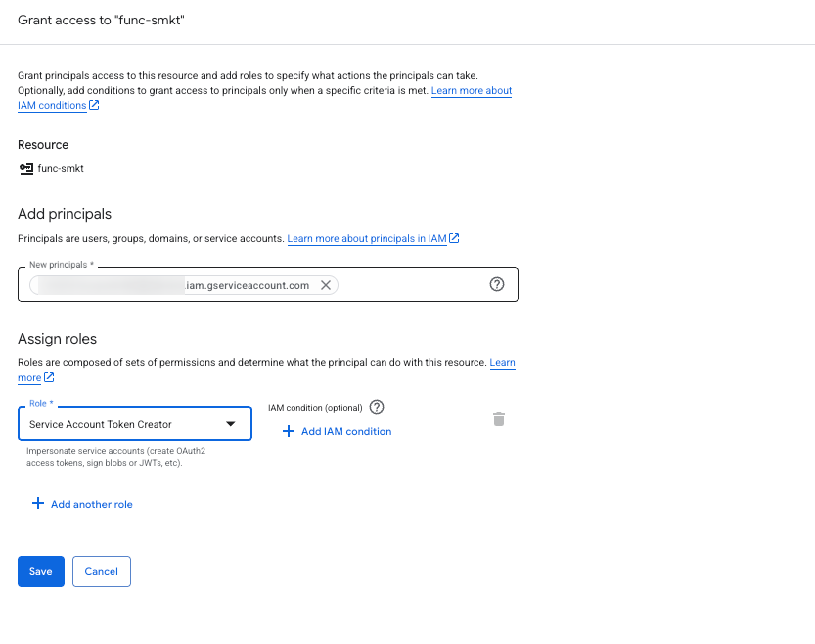Image resolution: width=815 pixels, height=644 pixels.
Task: Open Learn more about principals in IAM
Action: pyautogui.click(x=366, y=238)
